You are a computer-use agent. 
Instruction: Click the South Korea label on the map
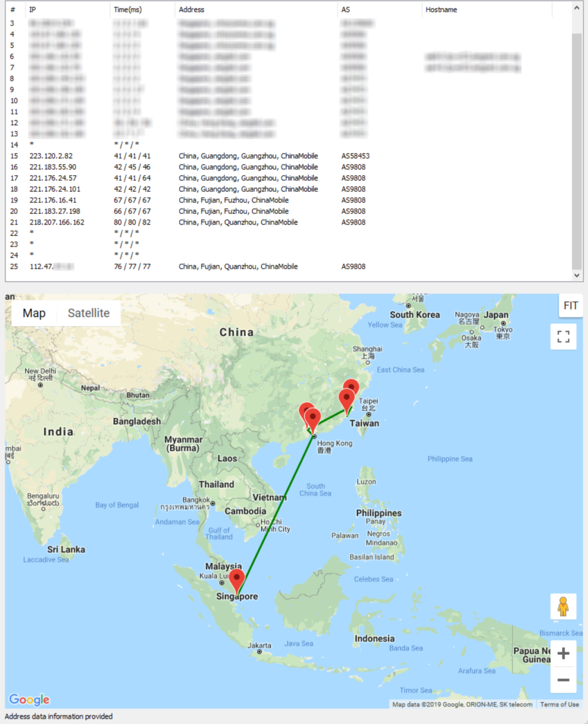pyautogui.click(x=415, y=315)
